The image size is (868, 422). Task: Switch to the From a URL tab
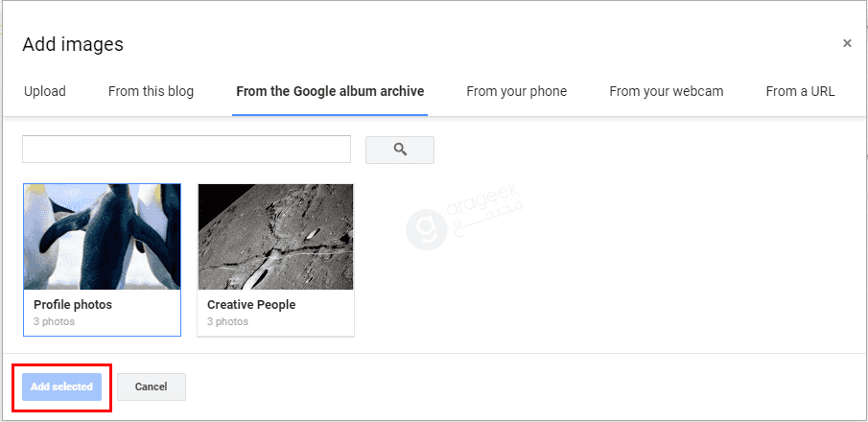coord(800,91)
